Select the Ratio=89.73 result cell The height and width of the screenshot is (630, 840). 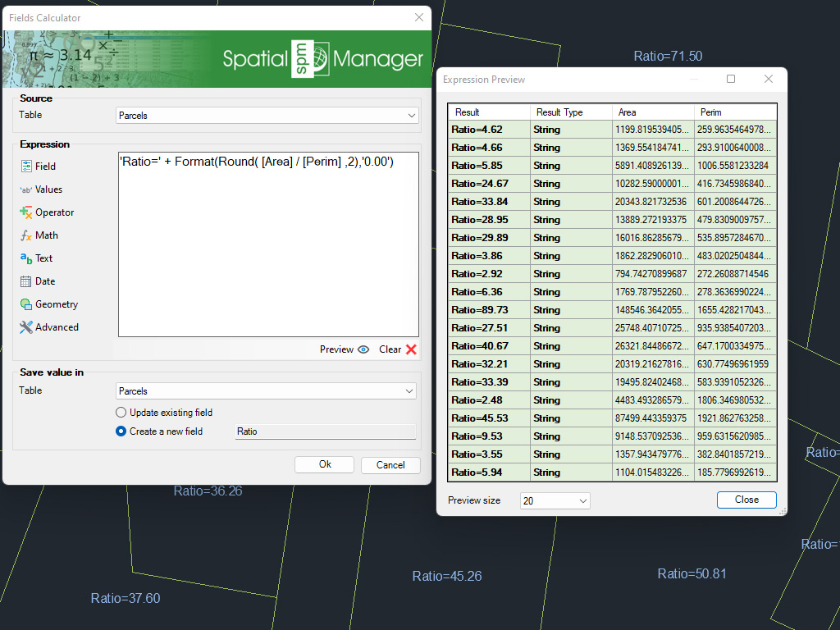(489, 310)
